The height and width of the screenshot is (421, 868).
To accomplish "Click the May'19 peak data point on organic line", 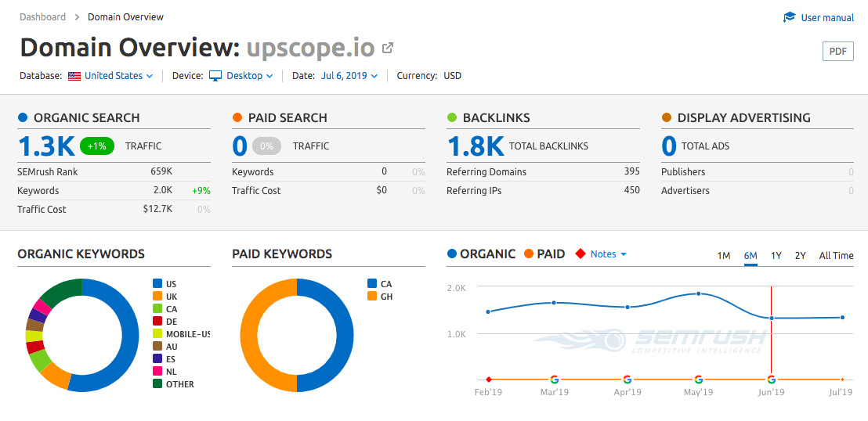I will (699, 293).
